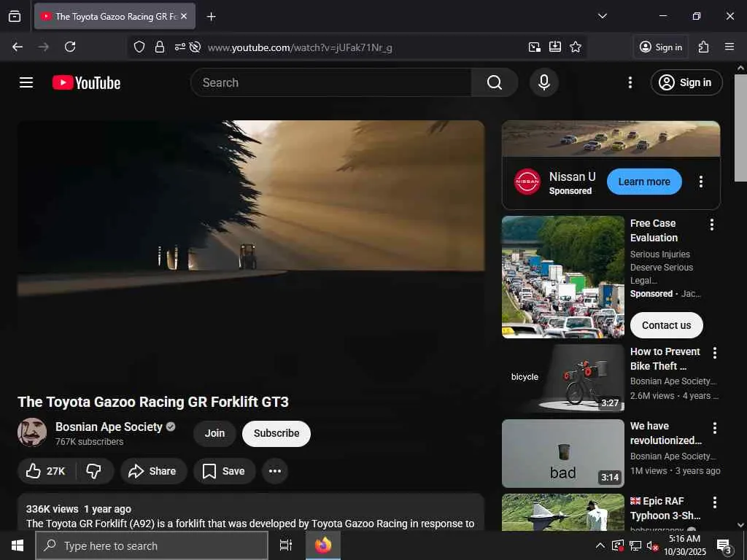
Task: Expand the video description box
Action: (251, 513)
